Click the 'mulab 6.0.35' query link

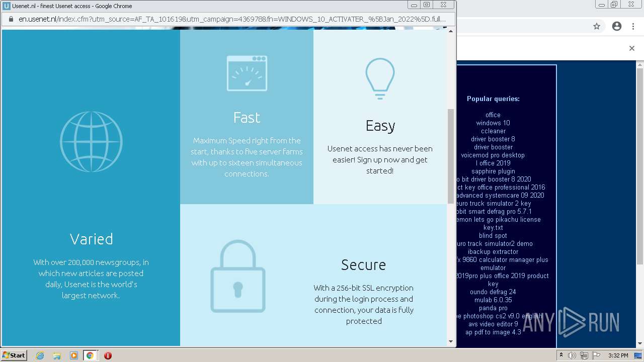[x=493, y=300]
